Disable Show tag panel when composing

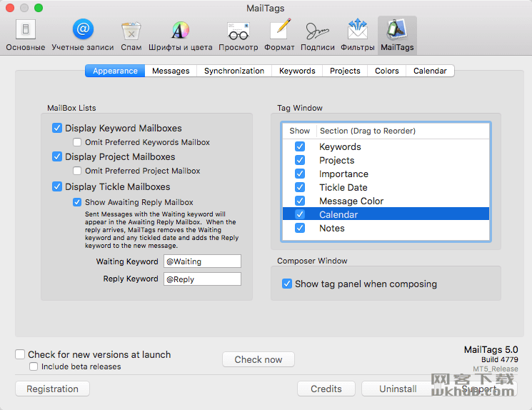[x=287, y=284]
